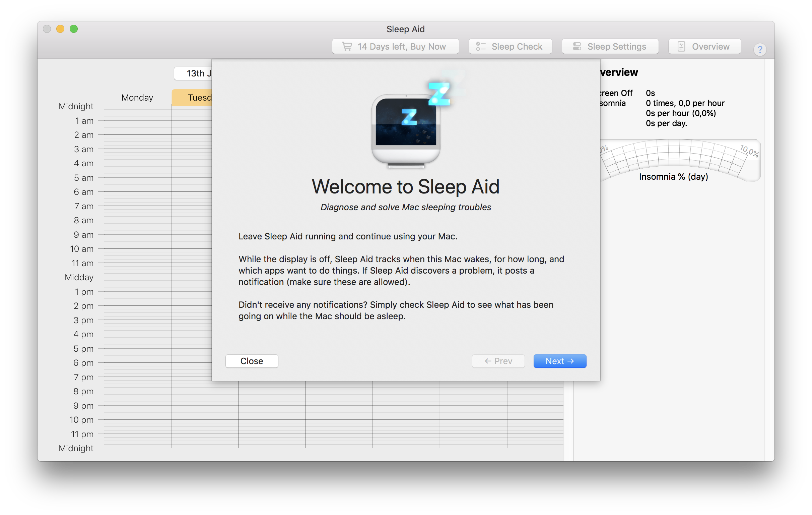
Task: Click the Sleep Check list icon
Action: 480,46
